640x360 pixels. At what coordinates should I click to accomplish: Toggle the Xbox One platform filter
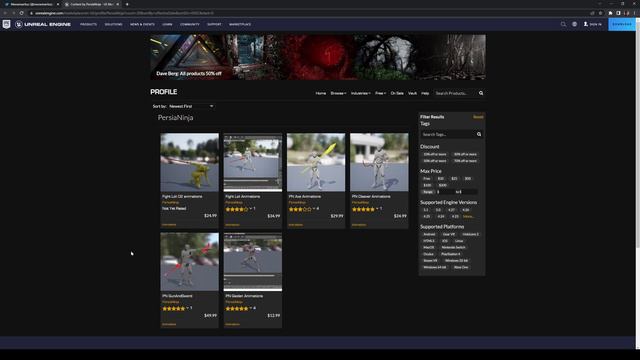[x=461, y=267]
